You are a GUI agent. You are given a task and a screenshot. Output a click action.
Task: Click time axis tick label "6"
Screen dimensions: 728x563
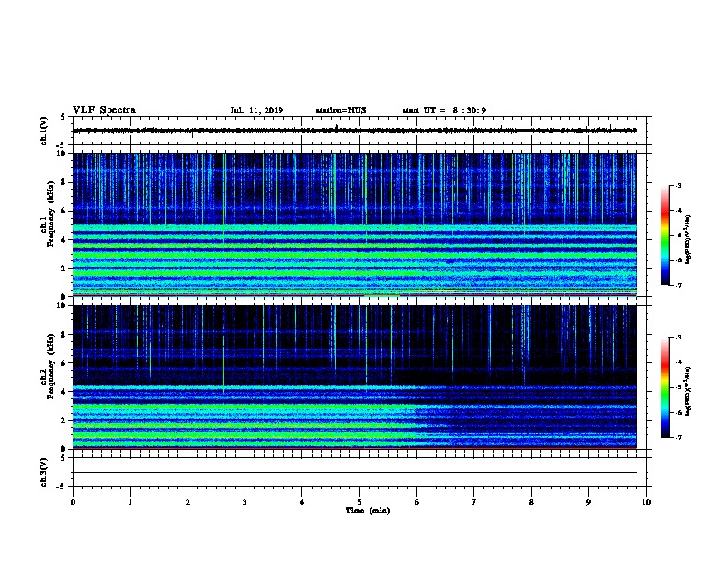[x=417, y=502]
